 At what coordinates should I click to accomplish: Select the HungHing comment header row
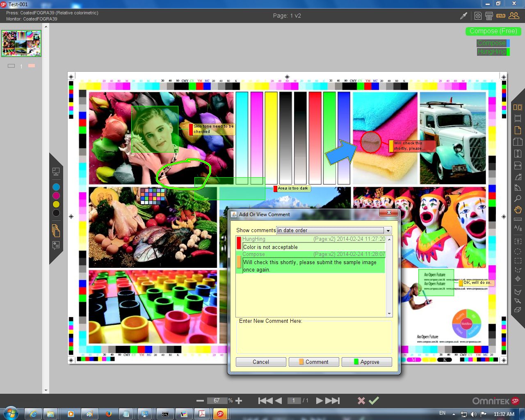[314, 239]
